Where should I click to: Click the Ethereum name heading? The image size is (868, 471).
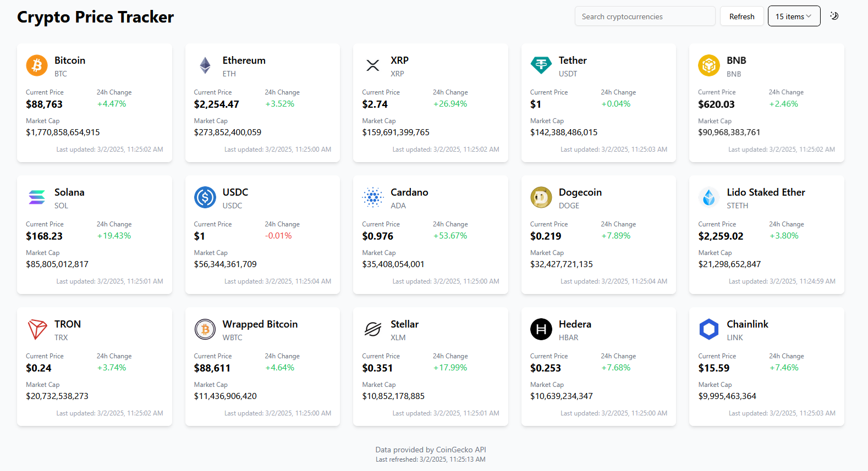click(x=244, y=60)
